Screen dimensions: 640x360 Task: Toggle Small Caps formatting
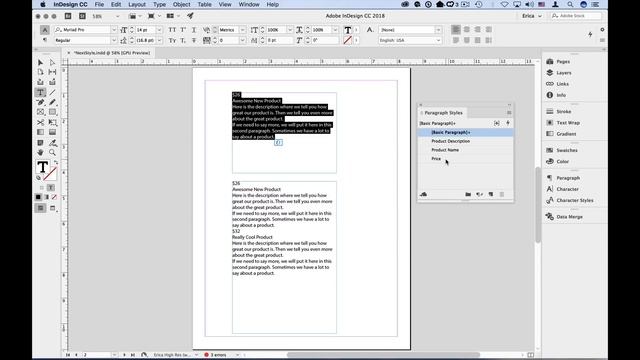[x=172, y=40]
